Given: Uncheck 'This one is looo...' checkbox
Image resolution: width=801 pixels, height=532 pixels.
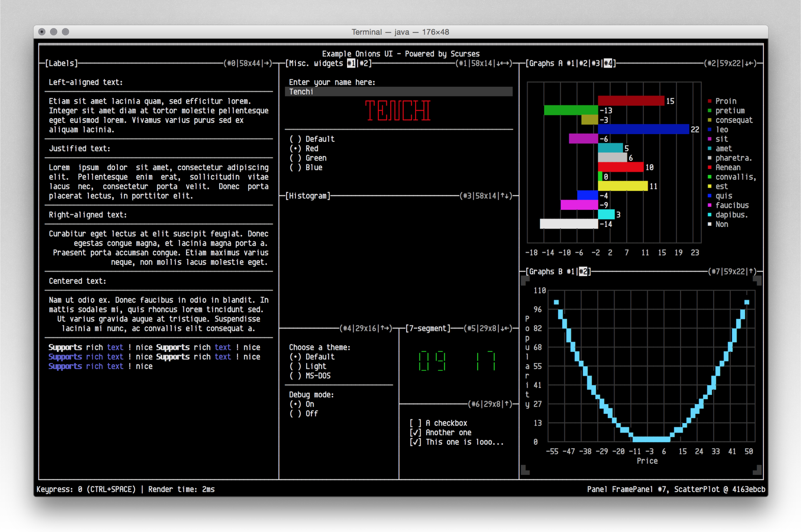Looking at the screenshot, I should coord(456,442).
